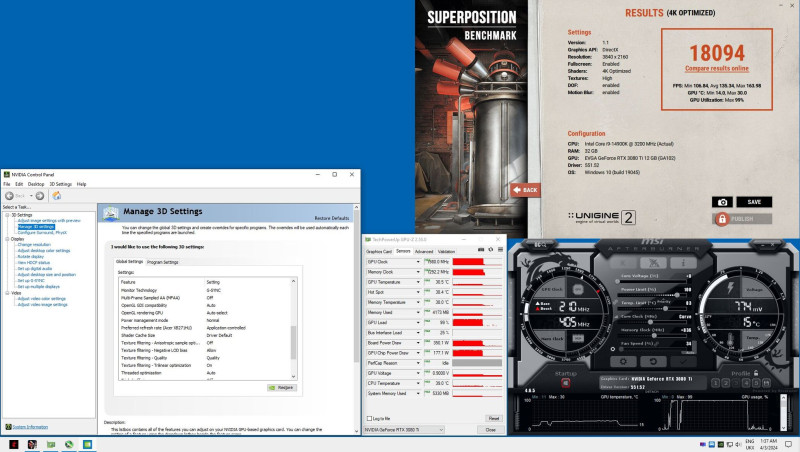Open Memory Clock sensor dropdown in GPU-Z

click(x=418, y=272)
